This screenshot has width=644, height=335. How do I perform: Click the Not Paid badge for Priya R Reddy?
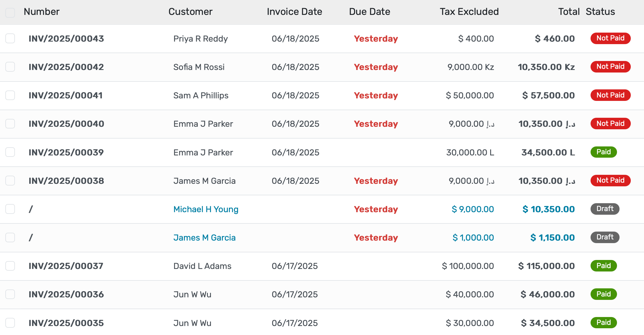tap(610, 39)
